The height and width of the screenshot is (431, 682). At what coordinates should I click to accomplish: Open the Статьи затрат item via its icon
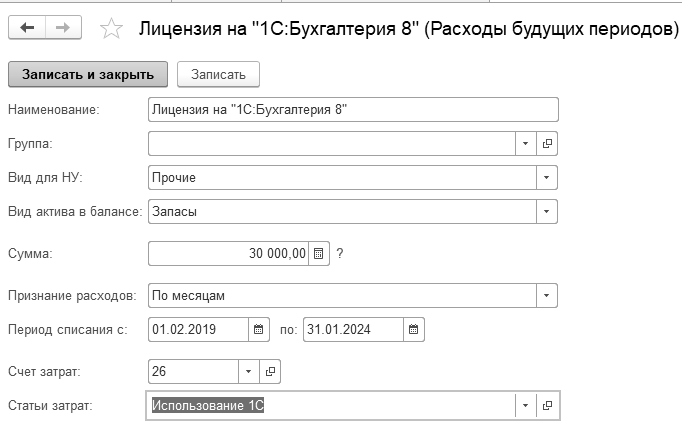point(547,405)
